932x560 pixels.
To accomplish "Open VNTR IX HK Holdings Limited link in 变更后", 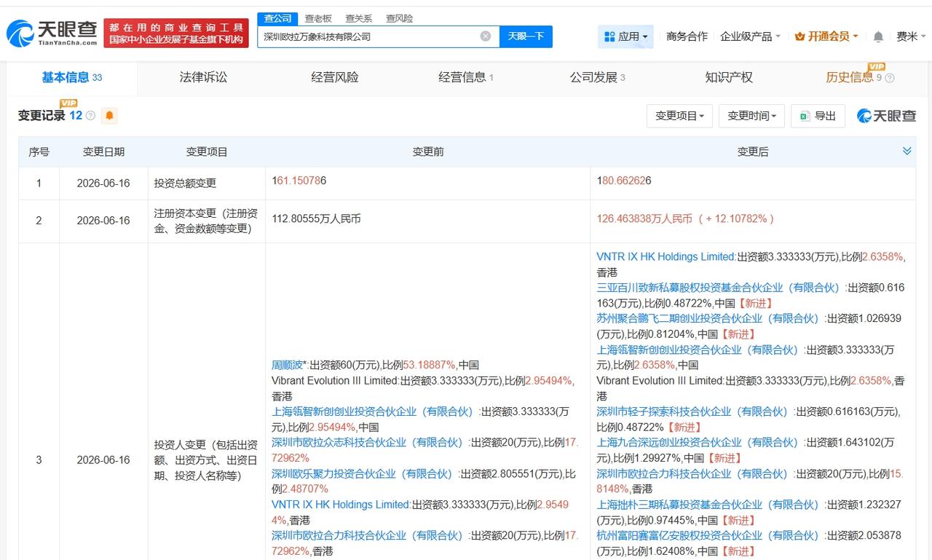I will [666, 256].
